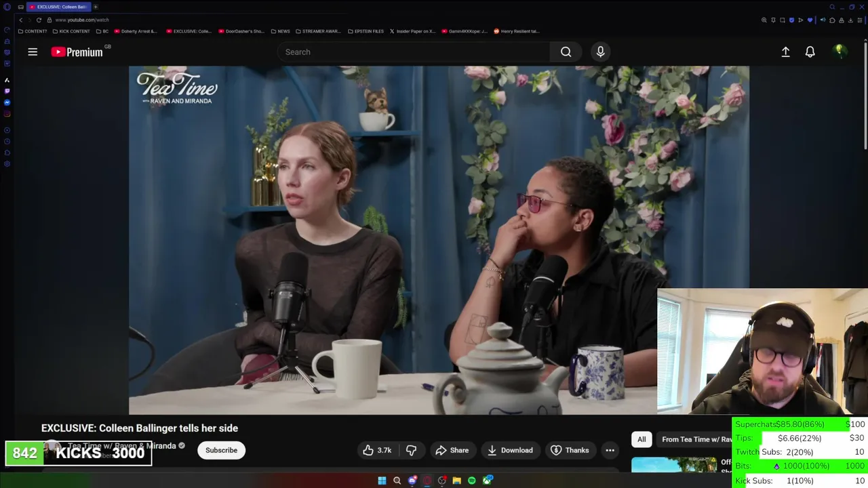
Task: Open File Explorer from the taskbar
Action: [x=457, y=481]
